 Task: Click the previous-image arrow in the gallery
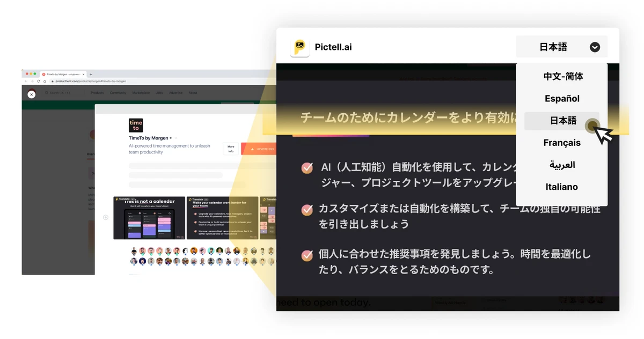(x=106, y=217)
